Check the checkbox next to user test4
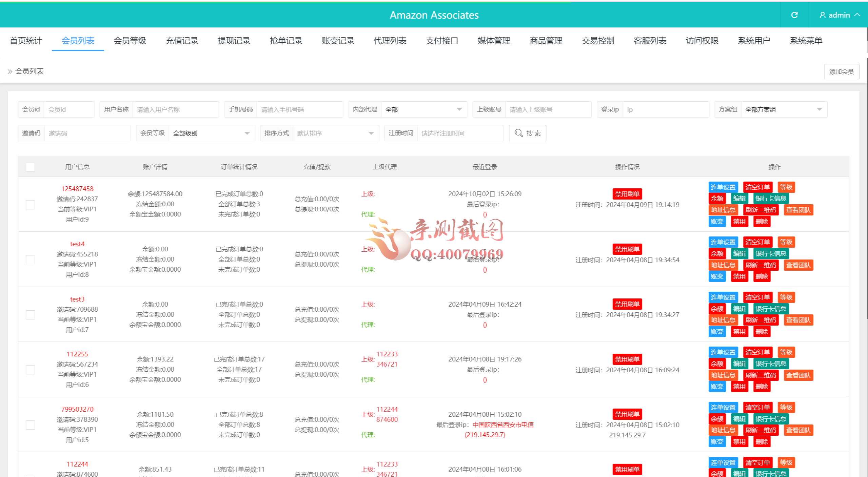The width and height of the screenshot is (868, 477). point(30,260)
